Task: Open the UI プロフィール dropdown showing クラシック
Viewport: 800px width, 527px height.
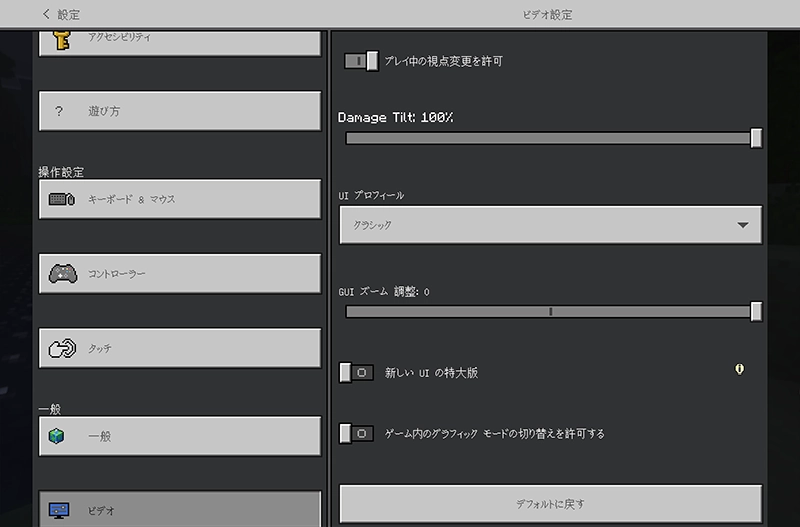Action: coord(550,225)
